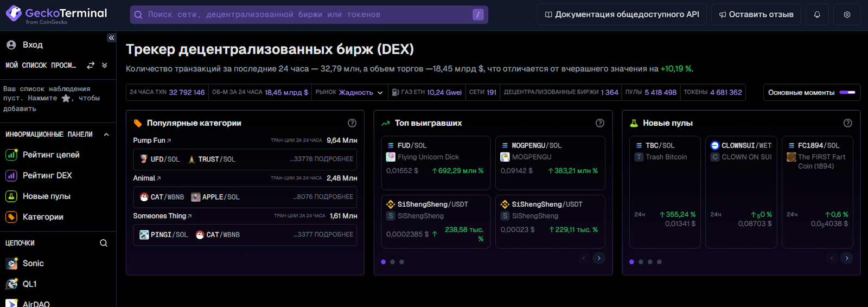This screenshot has width=868, height=307.
Task: Go to previous Новые пулы slide arrow
Action: pos(832,258)
